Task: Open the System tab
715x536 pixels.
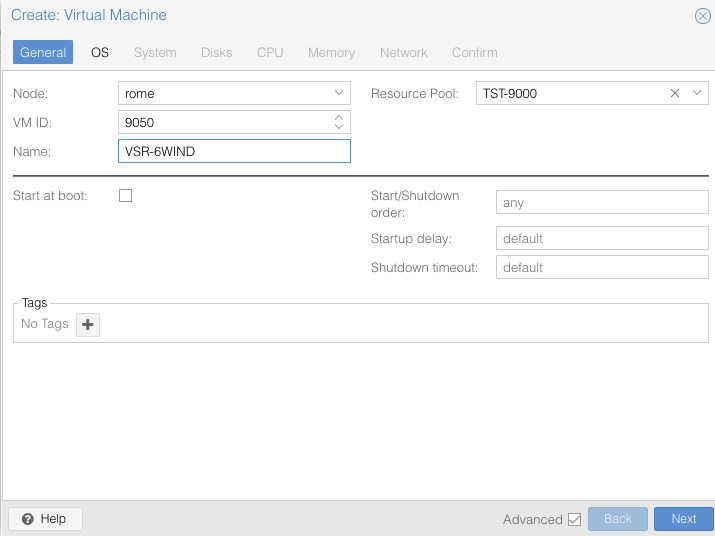Action: click(155, 52)
